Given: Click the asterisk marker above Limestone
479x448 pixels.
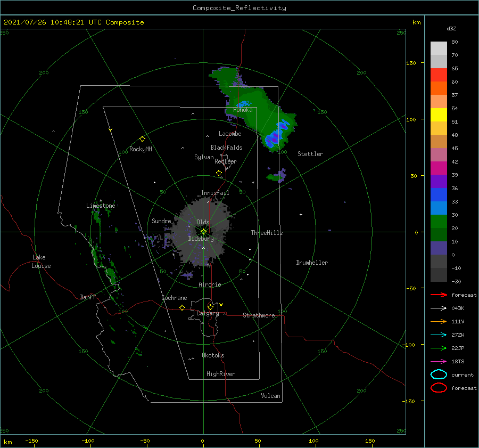Looking at the screenshot, I should [101, 201].
